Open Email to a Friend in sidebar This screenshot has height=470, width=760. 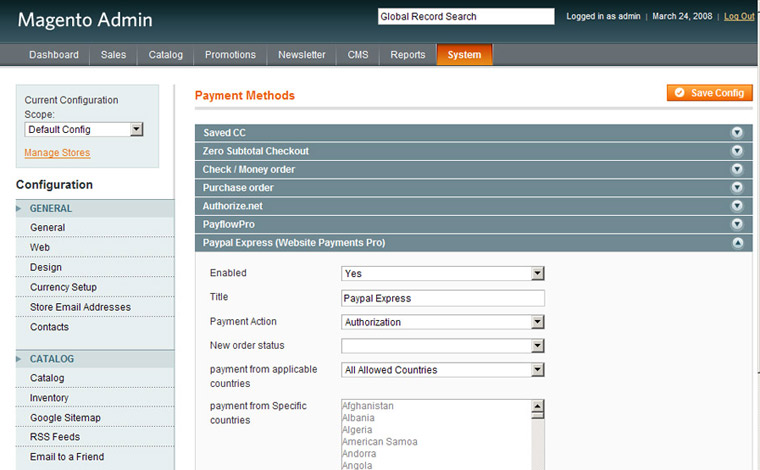(67, 457)
